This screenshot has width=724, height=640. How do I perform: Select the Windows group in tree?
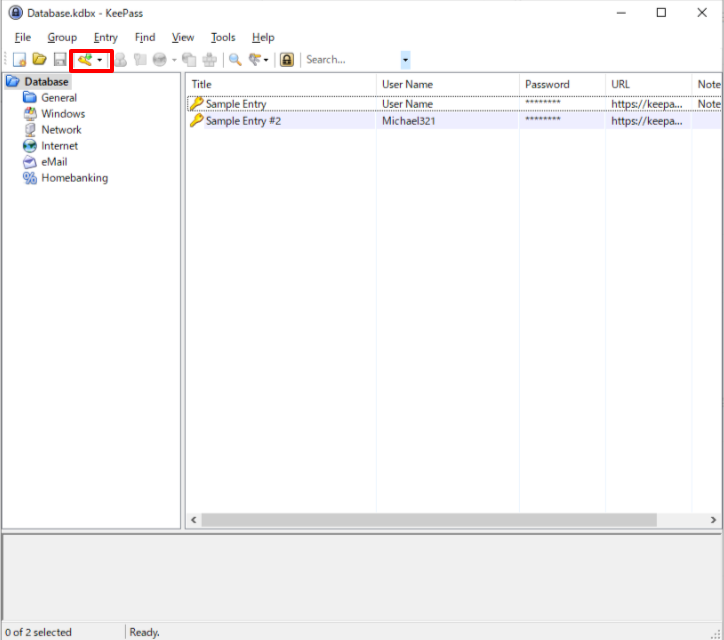pos(63,114)
